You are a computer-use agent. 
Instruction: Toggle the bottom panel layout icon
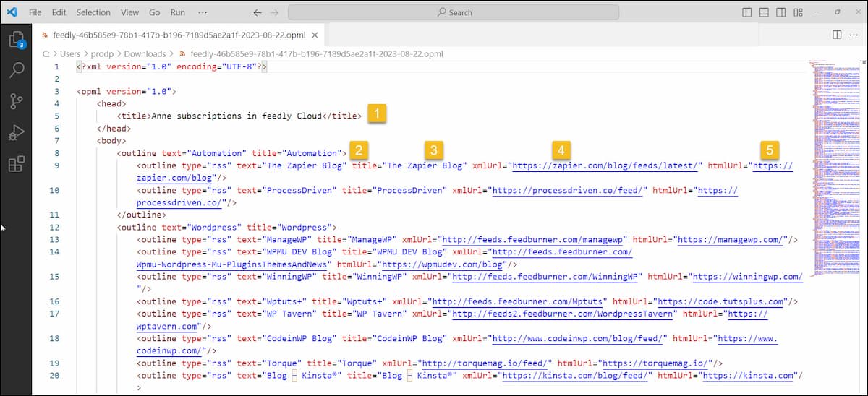point(765,12)
